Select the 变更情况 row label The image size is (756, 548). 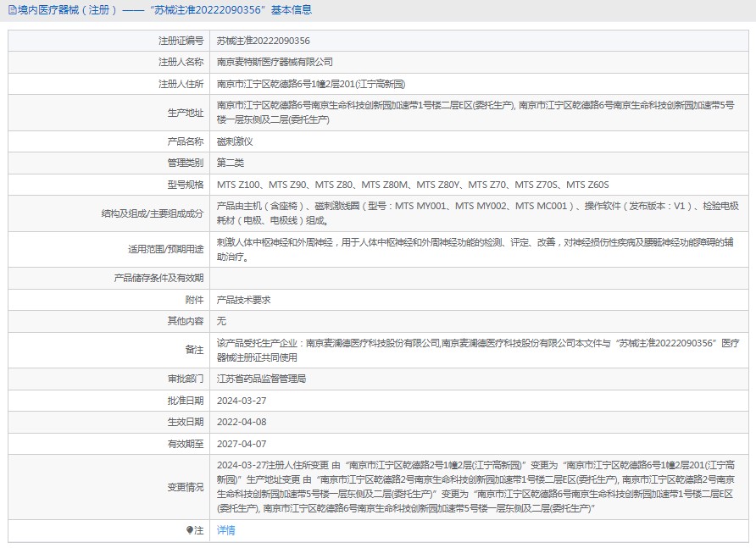coord(186,487)
